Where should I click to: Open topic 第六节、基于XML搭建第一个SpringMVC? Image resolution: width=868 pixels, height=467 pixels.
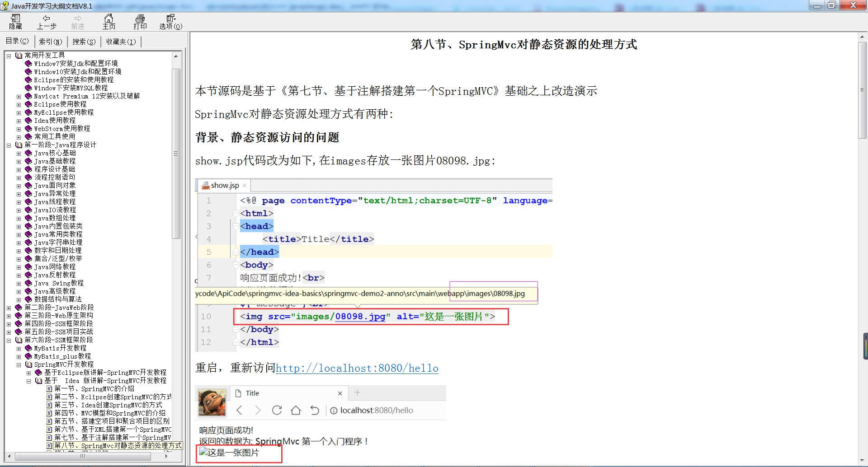coord(113,430)
